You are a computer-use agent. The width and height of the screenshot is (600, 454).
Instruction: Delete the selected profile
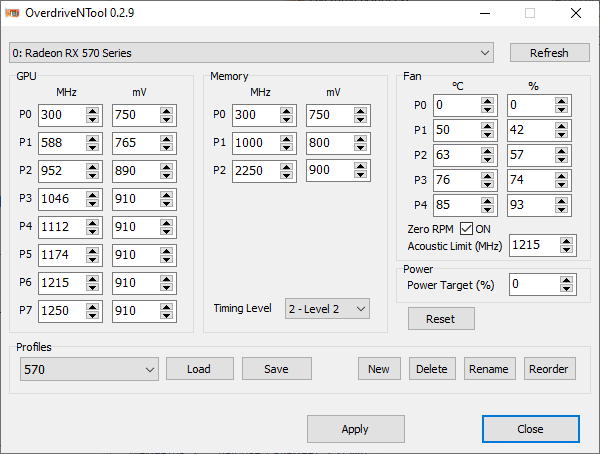[x=432, y=369]
